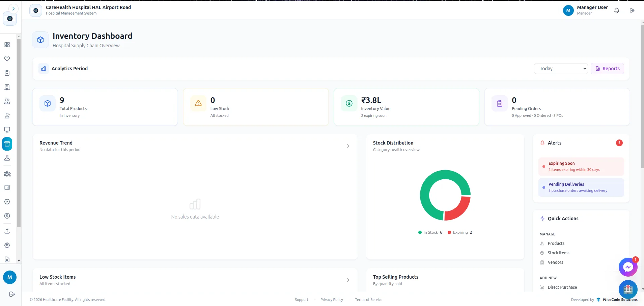Open the dollar coin icon in sidebar
The width and height of the screenshot is (644, 306).
tap(7, 216)
